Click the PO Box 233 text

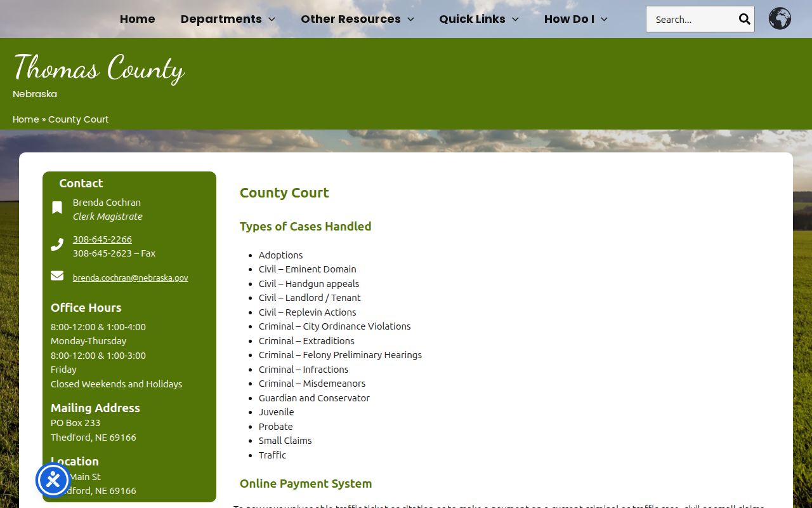75,423
